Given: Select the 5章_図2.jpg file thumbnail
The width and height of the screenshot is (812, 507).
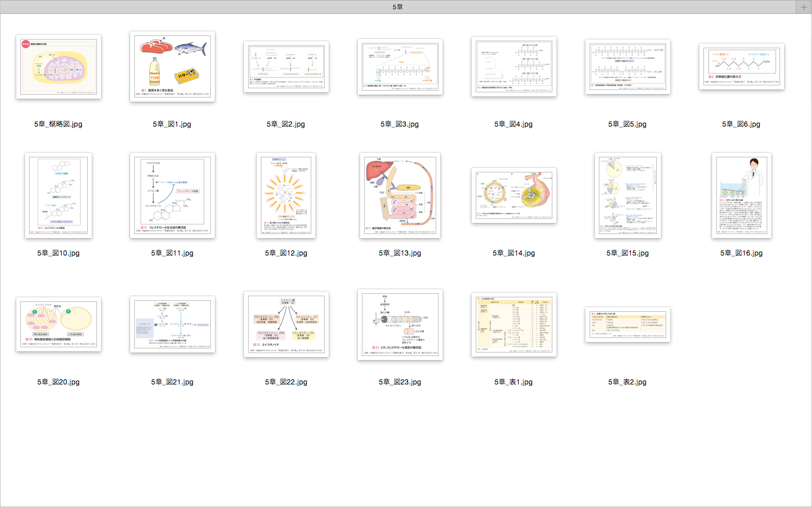Looking at the screenshot, I should click(286, 67).
